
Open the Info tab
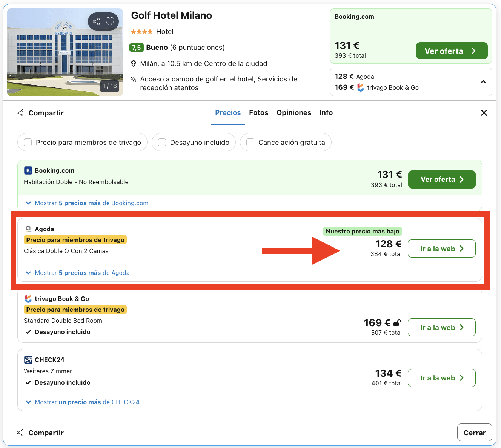tap(326, 113)
